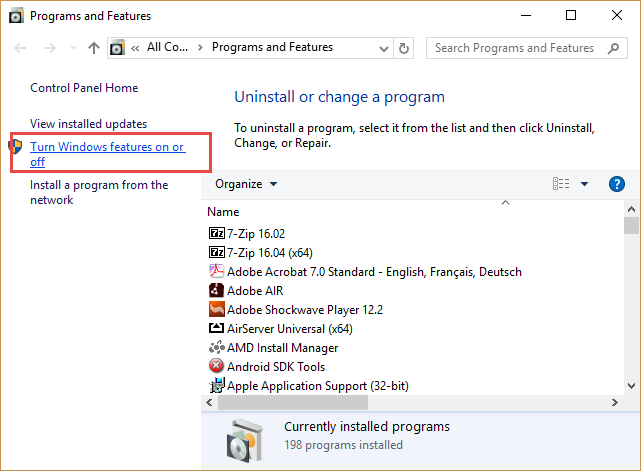Close the Programs and Features window
This screenshot has width=641, height=471.
616,16
